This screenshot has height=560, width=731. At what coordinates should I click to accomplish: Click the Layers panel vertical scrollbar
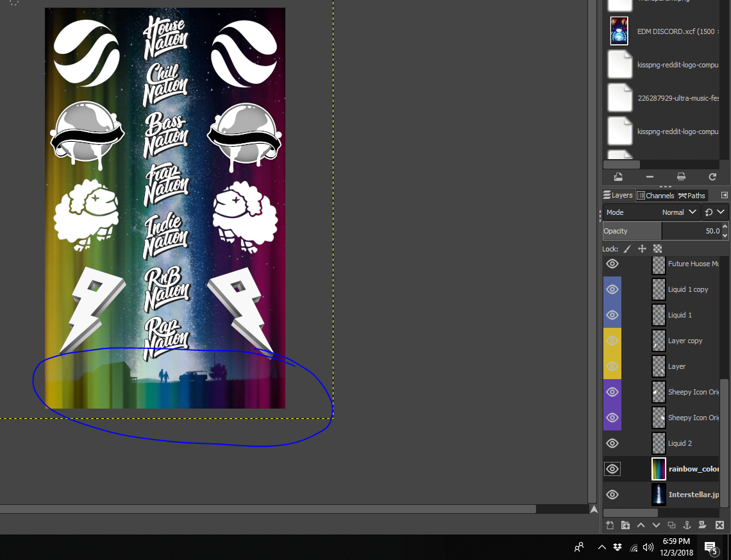pyautogui.click(x=724, y=442)
